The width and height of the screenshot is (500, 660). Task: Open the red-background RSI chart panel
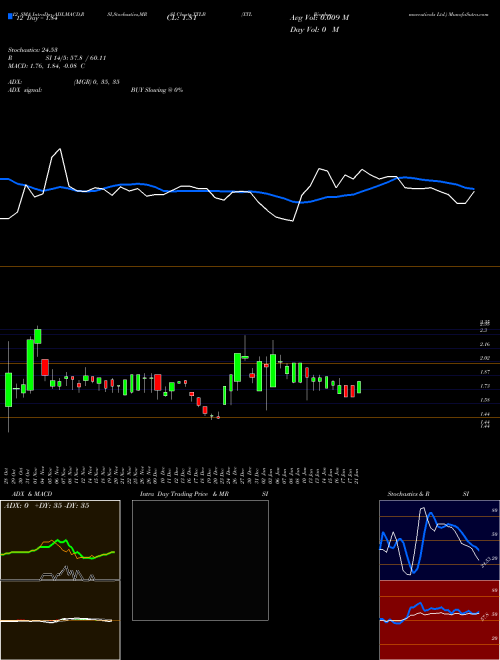(x=439, y=620)
